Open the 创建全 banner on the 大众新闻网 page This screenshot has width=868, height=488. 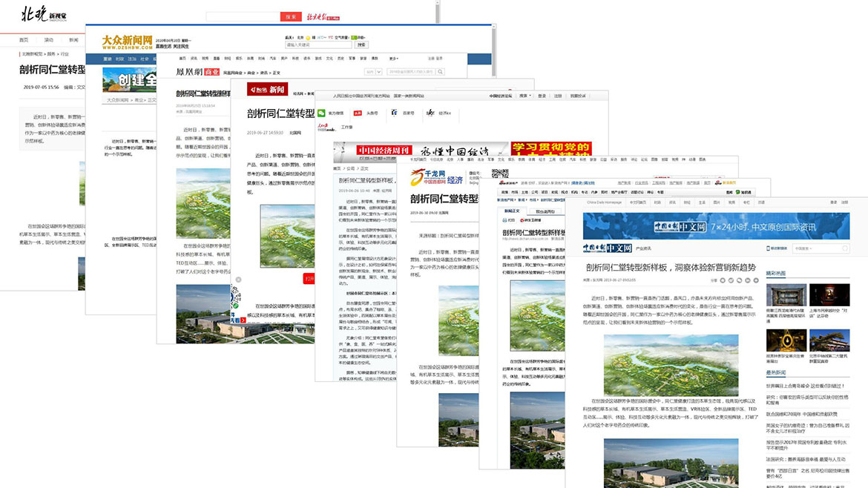[x=130, y=79]
